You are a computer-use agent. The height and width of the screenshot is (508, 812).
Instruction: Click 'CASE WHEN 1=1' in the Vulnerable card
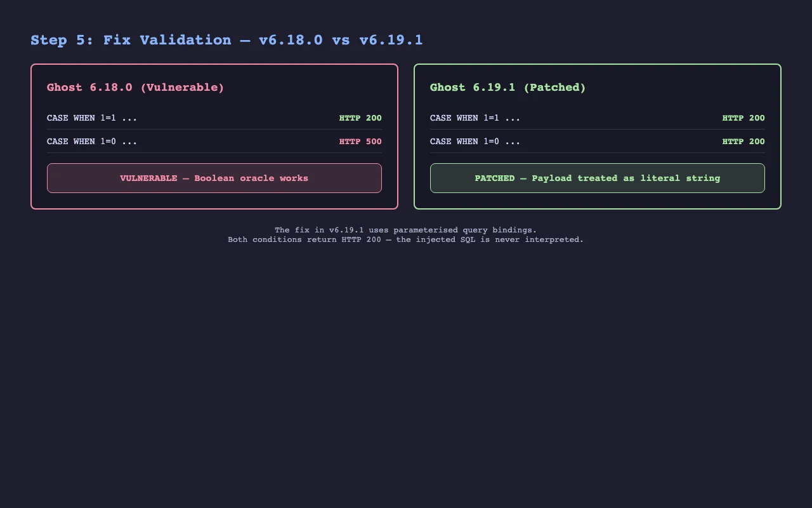click(92, 118)
